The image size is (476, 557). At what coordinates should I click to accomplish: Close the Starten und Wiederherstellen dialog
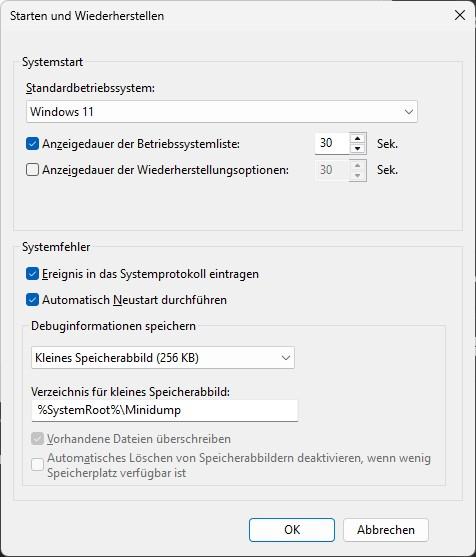[460, 15]
